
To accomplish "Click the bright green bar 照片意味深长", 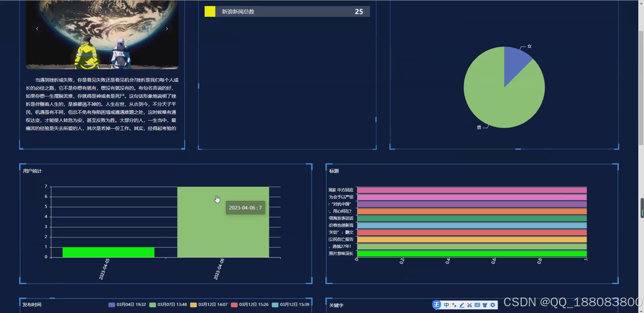I will pyautogui.click(x=472, y=254).
